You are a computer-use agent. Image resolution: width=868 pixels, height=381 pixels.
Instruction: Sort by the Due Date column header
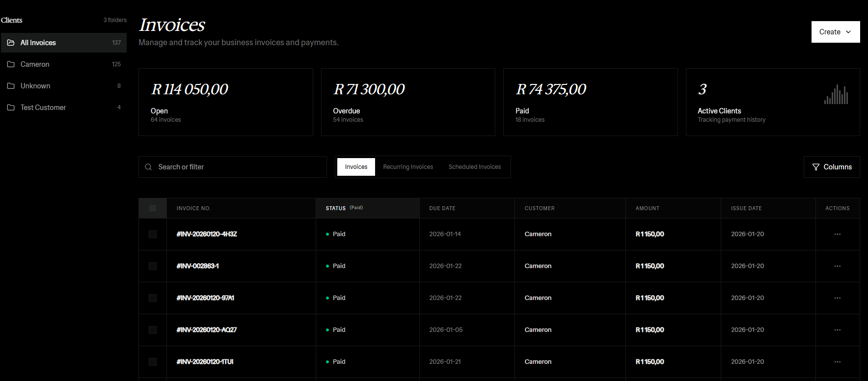[x=442, y=208]
